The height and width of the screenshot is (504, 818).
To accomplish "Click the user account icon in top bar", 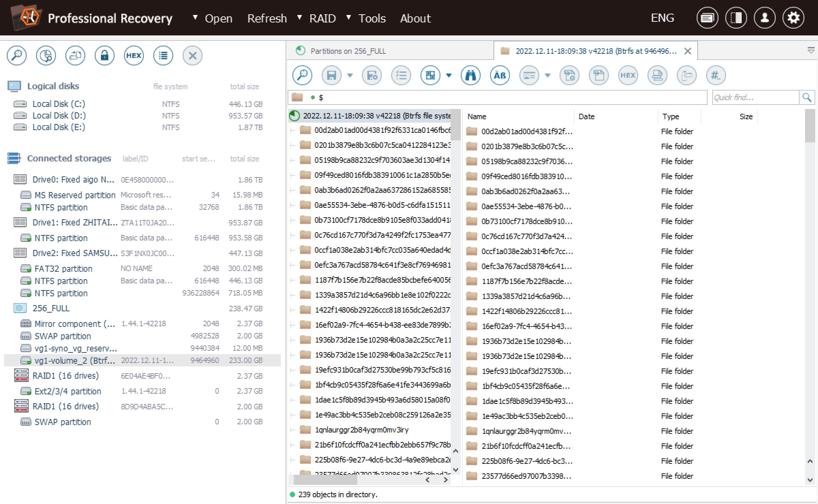I will pos(765,18).
